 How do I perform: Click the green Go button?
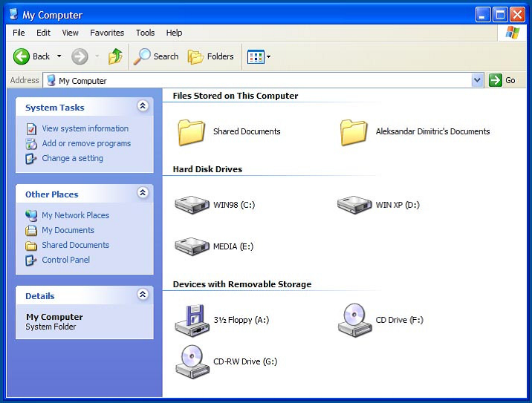tap(495, 80)
